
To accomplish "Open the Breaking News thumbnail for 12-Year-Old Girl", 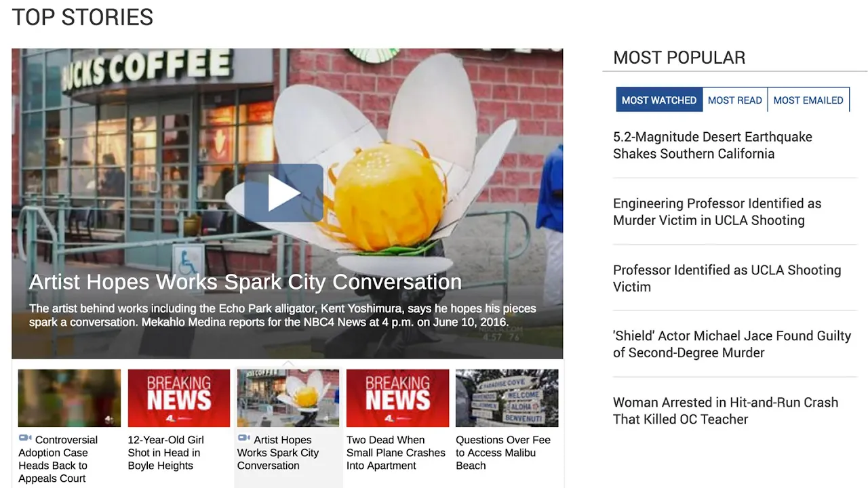I will 179,398.
